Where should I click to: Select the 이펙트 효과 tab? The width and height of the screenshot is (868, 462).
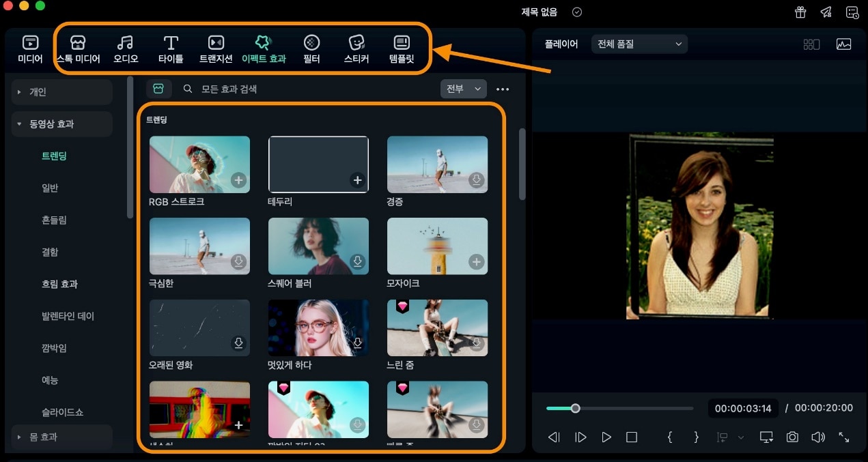tap(264, 50)
